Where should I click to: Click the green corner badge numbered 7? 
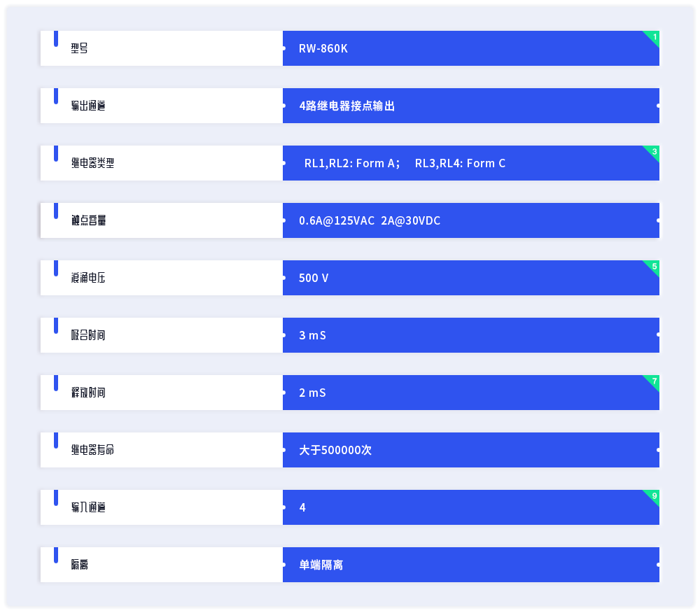point(653,381)
